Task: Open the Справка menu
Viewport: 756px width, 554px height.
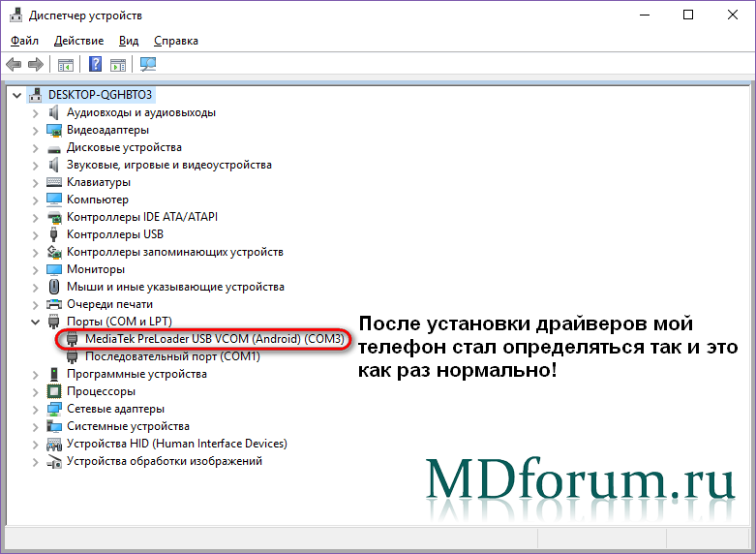Action: coord(175,41)
